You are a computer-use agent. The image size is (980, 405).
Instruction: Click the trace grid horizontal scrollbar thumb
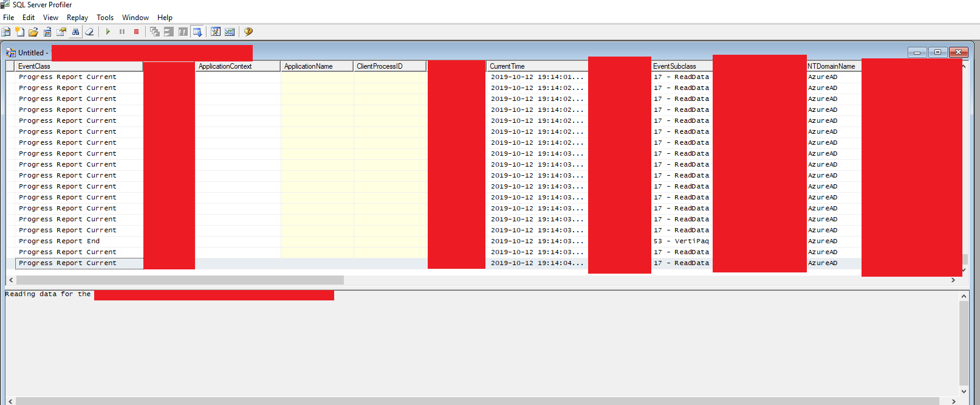[x=180, y=280]
